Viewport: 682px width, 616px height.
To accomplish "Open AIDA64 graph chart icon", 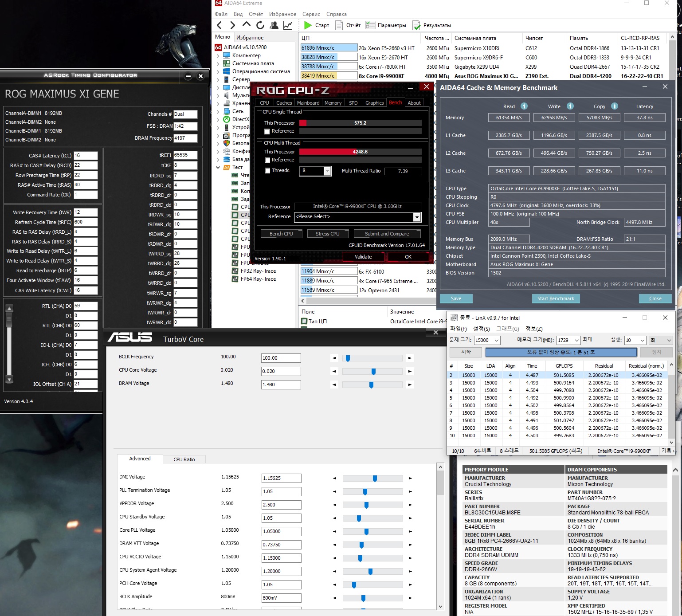I will 288,25.
